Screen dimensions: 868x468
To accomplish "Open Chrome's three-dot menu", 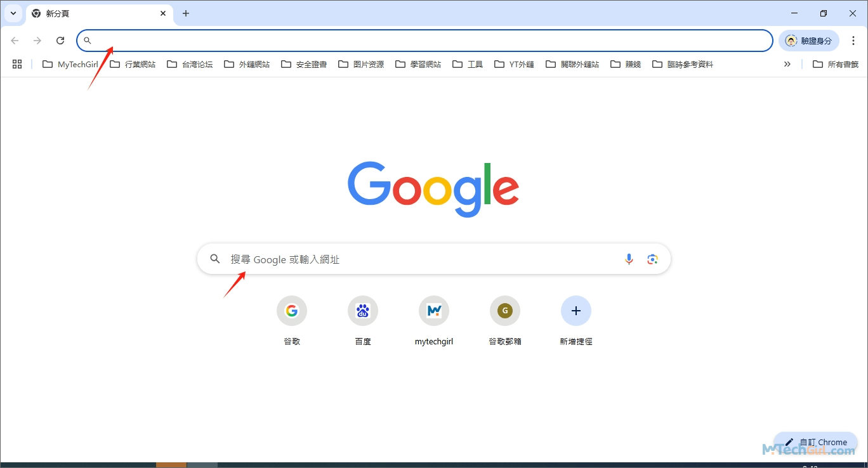I will (853, 40).
